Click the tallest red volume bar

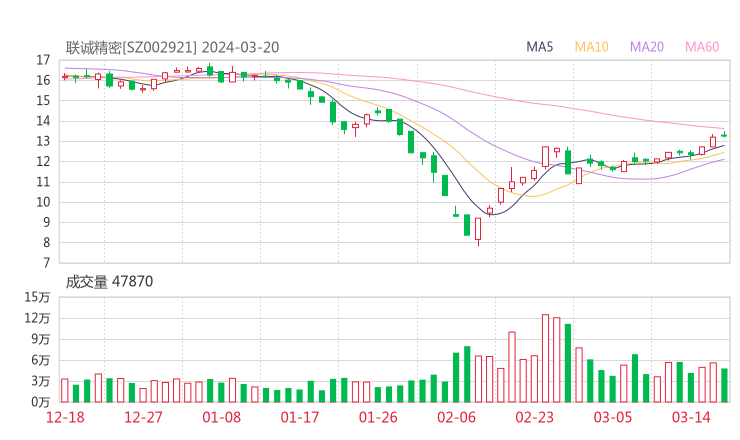pyautogui.click(x=546, y=358)
